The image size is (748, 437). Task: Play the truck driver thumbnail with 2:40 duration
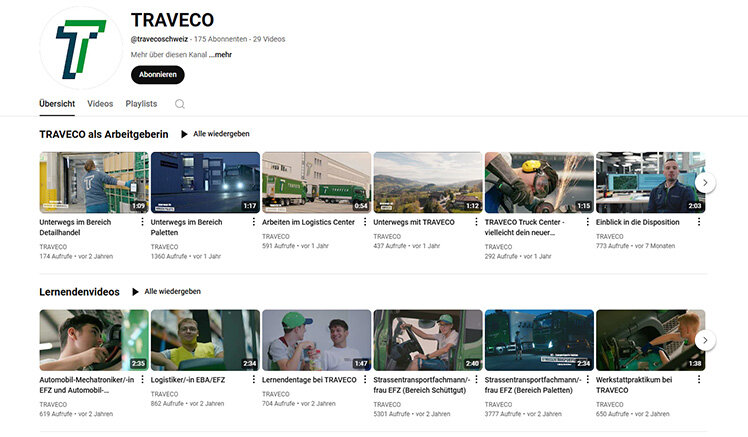[428, 340]
